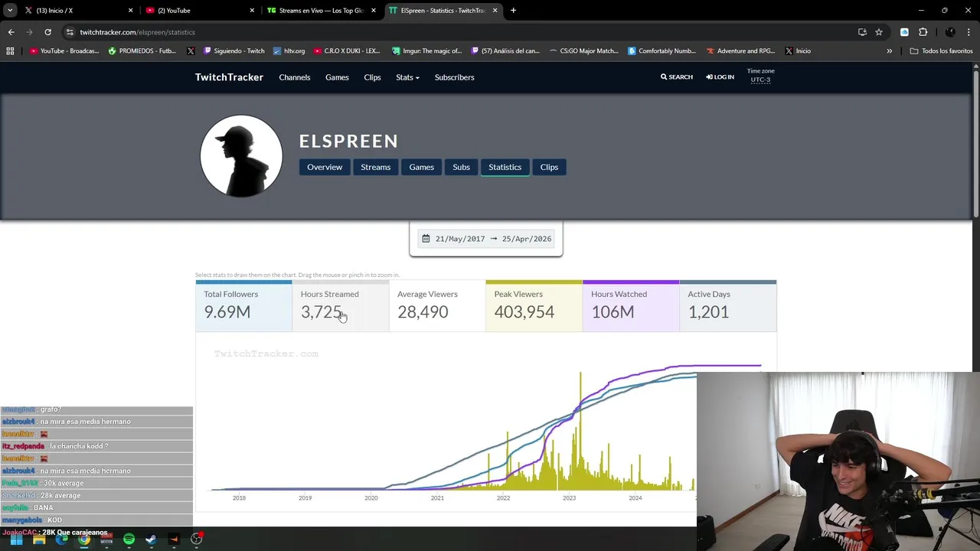980x551 pixels.
Task: Open OBS Studio from the taskbar
Action: click(197, 539)
